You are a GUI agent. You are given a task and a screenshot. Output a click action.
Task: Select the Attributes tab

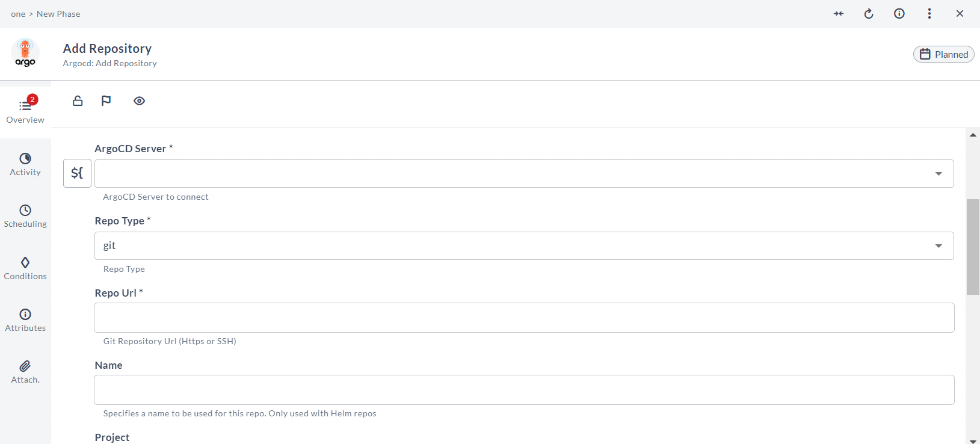tap(25, 320)
